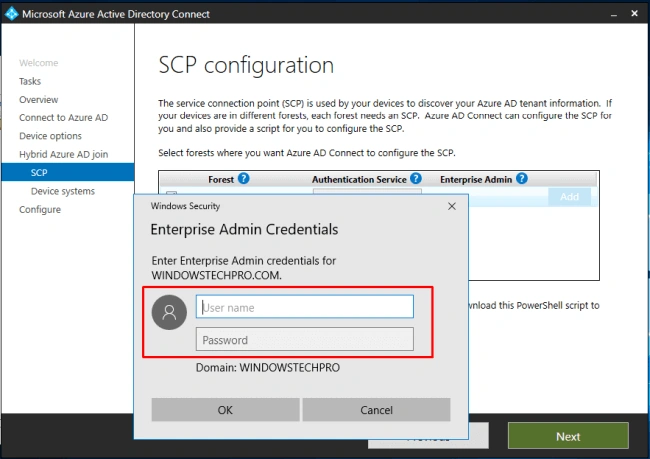Click the Add button in forest row
Viewport: 650px width, 459px height.
point(569,197)
